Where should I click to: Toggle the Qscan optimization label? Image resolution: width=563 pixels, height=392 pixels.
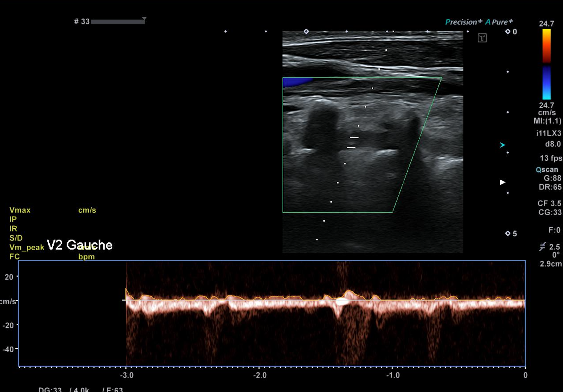coord(547,169)
